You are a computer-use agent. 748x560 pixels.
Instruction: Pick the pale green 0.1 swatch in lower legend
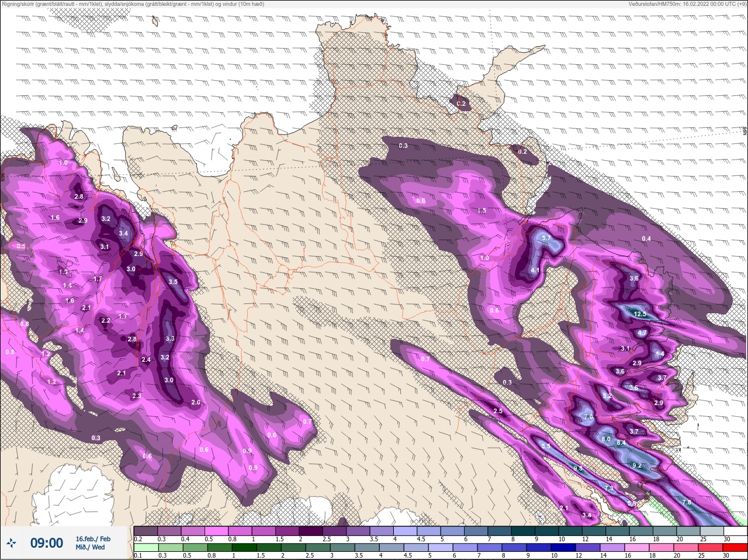click(x=146, y=547)
